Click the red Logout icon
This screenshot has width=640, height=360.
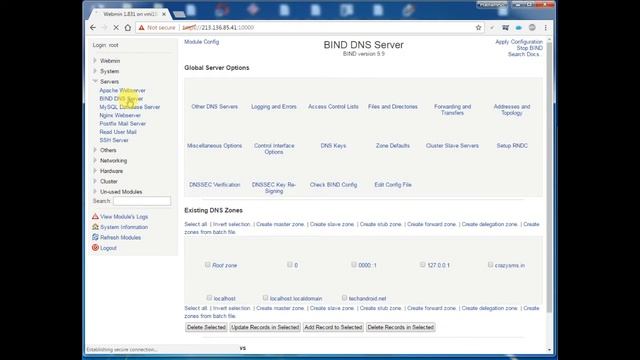[95, 247]
